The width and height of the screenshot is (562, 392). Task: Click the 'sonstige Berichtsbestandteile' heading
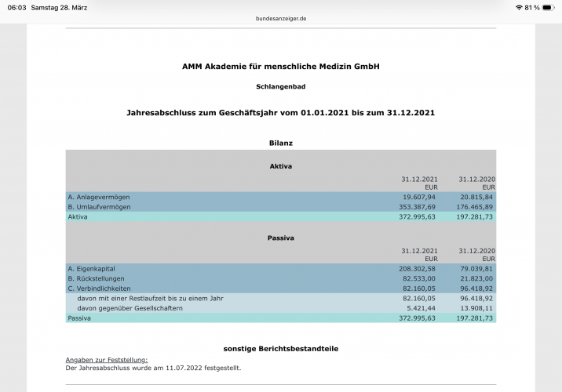click(x=280, y=347)
